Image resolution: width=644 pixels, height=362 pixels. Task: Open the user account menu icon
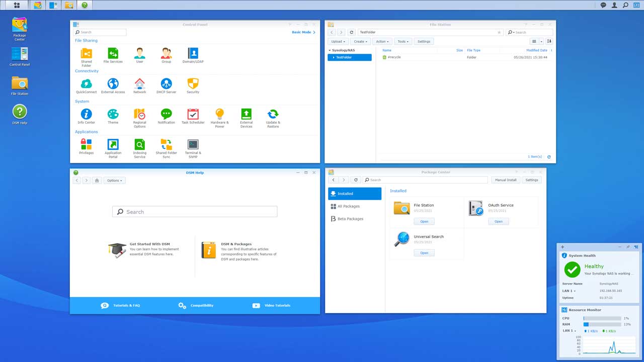(x=614, y=5)
